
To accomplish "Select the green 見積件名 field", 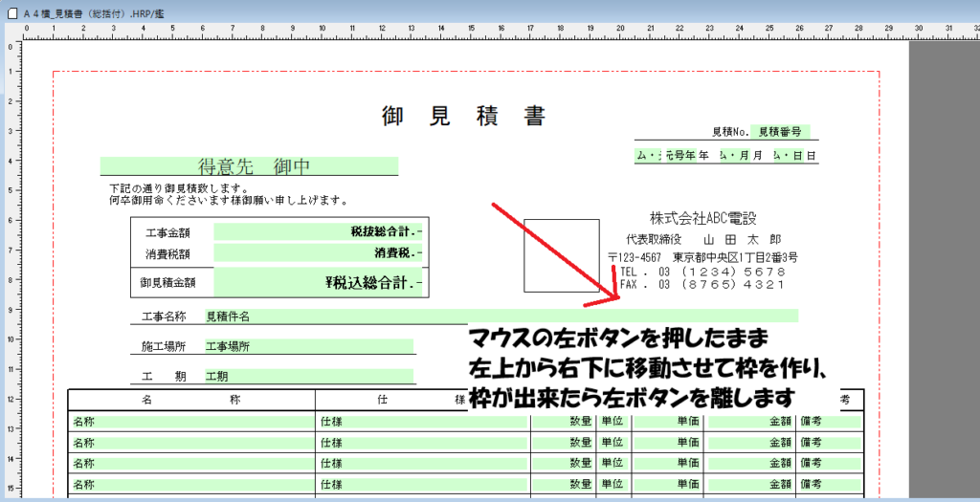I will pos(501,316).
